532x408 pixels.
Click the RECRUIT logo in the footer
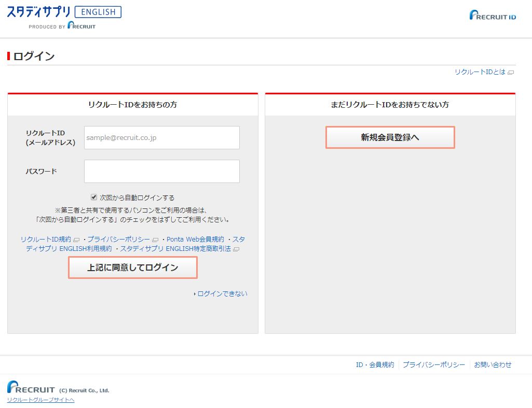click(x=31, y=388)
